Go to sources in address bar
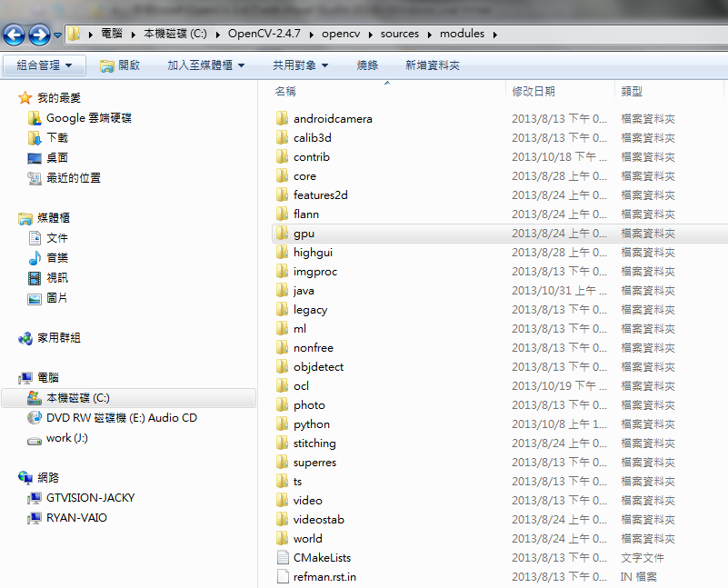The height and width of the screenshot is (588, 728). 400,34
